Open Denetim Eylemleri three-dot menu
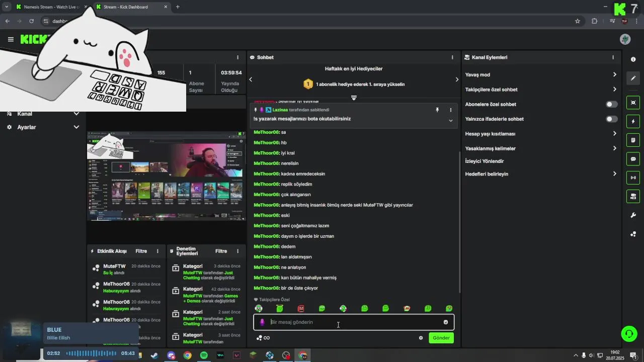This screenshot has height=362, width=644. coord(238,251)
